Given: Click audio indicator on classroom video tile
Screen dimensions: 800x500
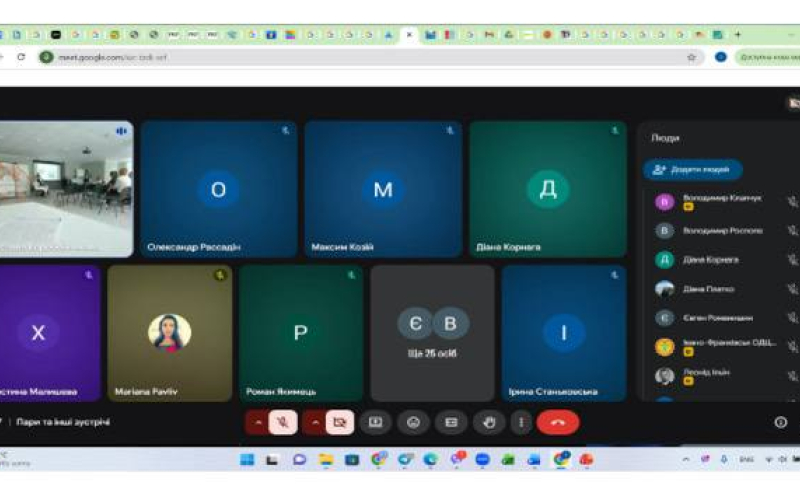Looking at the screenshot, I should pos(121,131).
